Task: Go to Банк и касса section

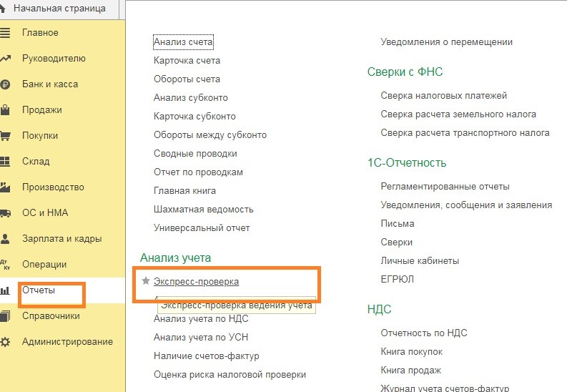Action: click(50, 84)
